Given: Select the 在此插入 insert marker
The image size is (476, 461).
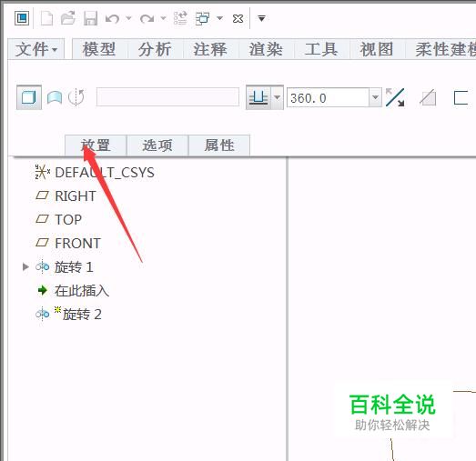Looking at the screenshot, I should pos(82,291).
